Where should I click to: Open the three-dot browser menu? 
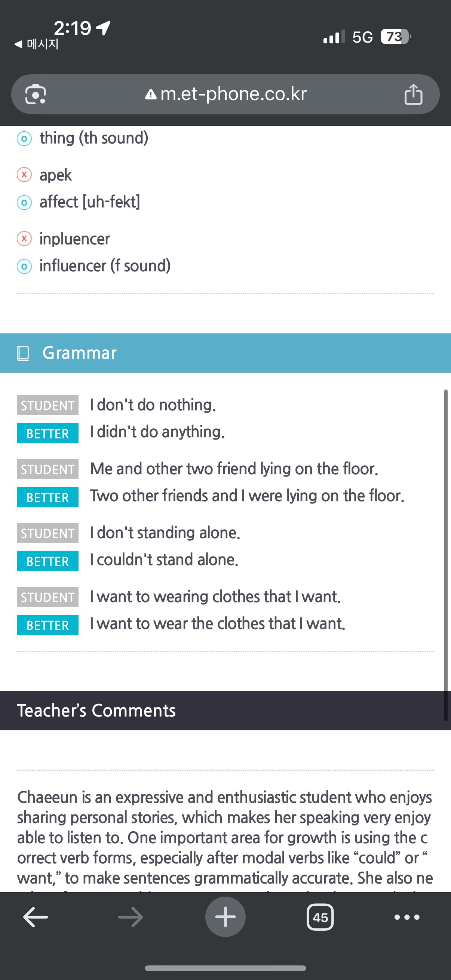click(x=407, y=917)
